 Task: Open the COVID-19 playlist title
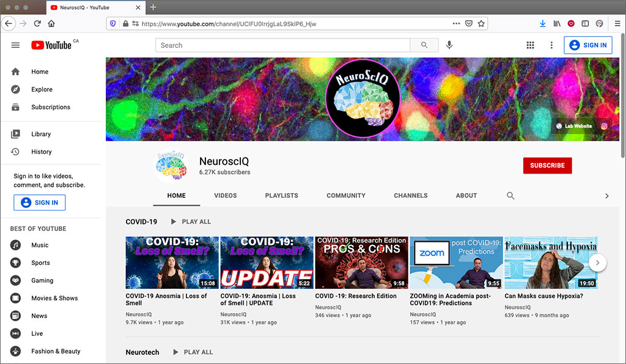(x=141, y=222)
